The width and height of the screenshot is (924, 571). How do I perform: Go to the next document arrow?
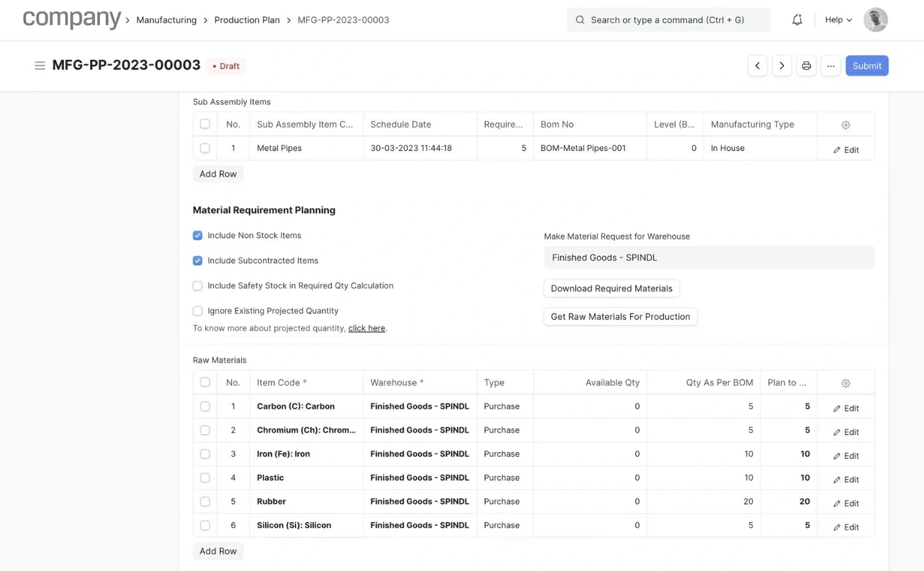coord(781,66)
